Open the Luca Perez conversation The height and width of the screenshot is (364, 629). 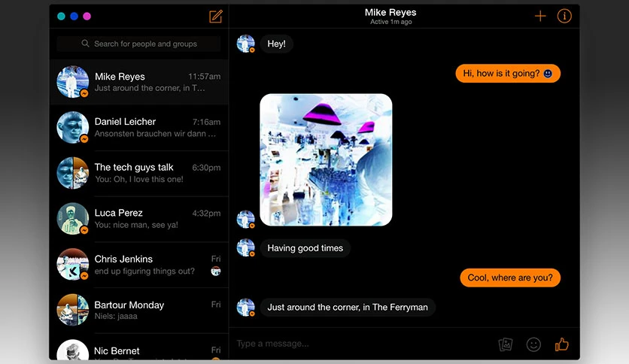(138, 219)
